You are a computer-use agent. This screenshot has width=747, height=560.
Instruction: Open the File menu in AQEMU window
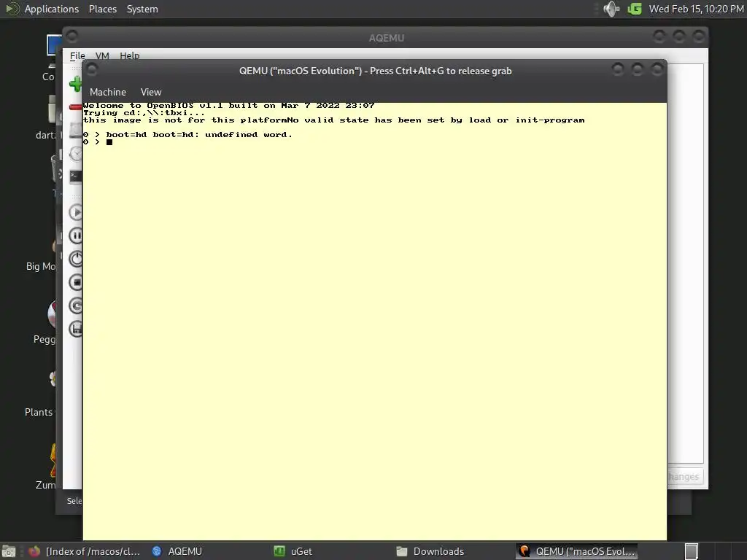[x=77, y=55]
